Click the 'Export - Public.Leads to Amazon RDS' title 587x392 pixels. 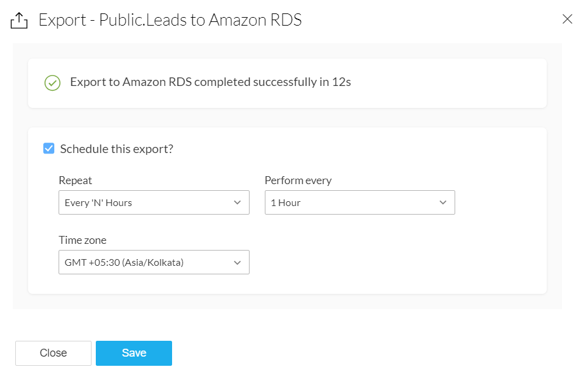170,21
